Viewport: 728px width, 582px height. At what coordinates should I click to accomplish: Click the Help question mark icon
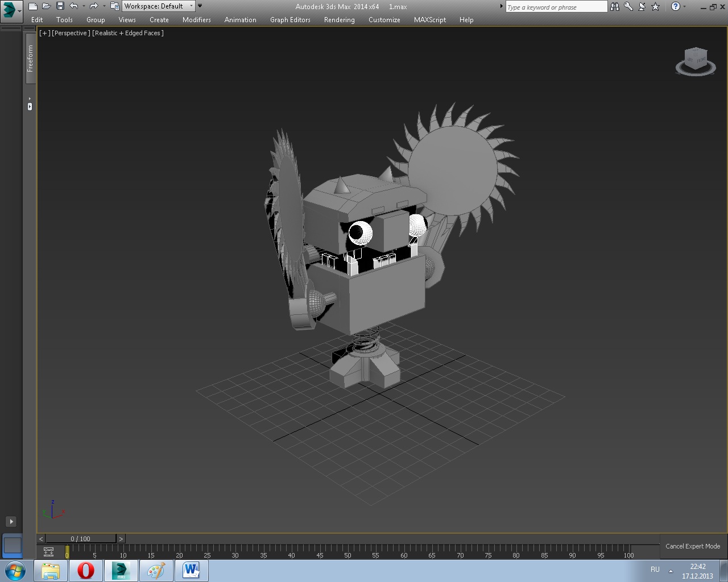tap(675, 6)
